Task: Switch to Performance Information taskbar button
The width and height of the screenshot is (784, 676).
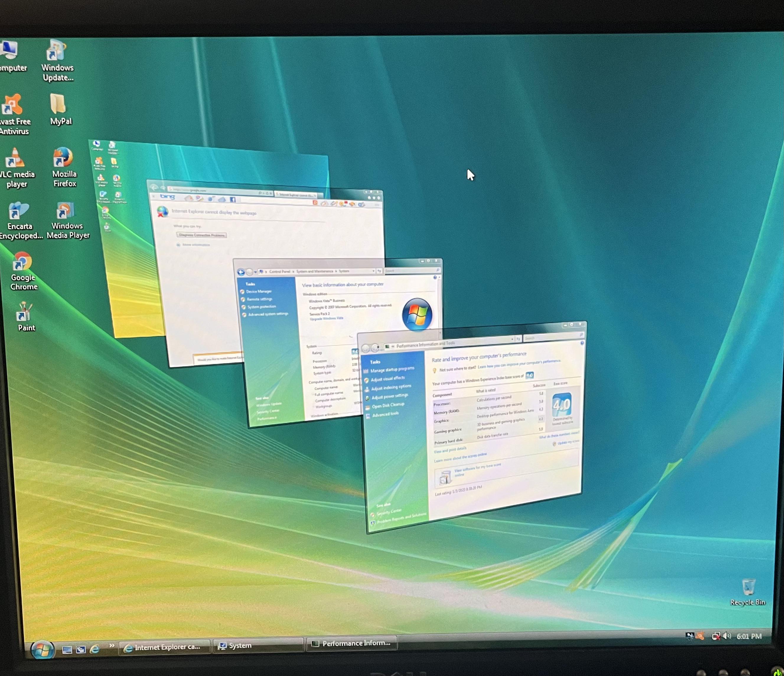Action: click(351, 644)
